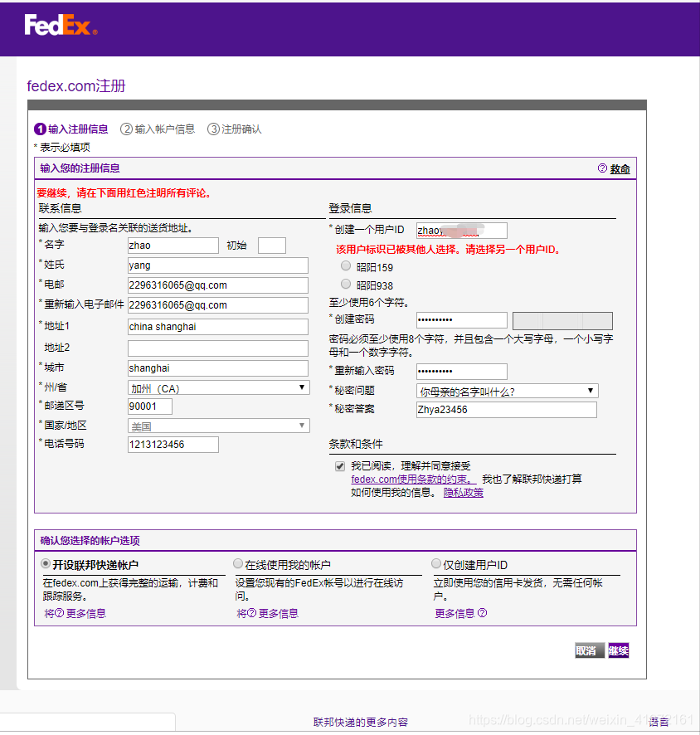Viewport: 700px width, 735px height.
Task: Open the fedex.com使用条款的约束 link
Action: pos(413,479)
